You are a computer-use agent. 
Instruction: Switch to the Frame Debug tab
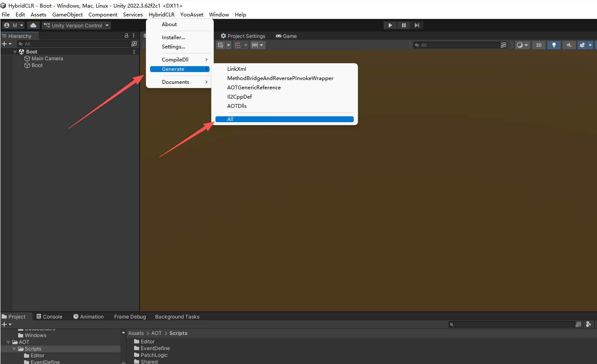[x=130, y=317]
